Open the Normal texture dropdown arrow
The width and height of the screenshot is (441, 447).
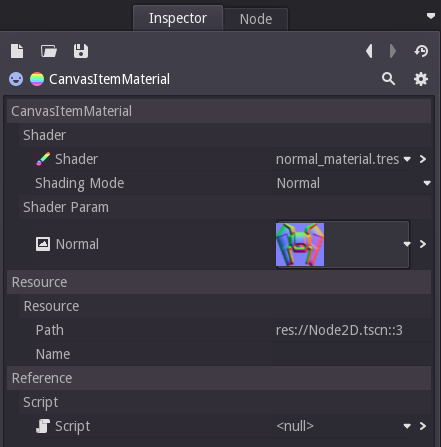click(x=407, y=244)
